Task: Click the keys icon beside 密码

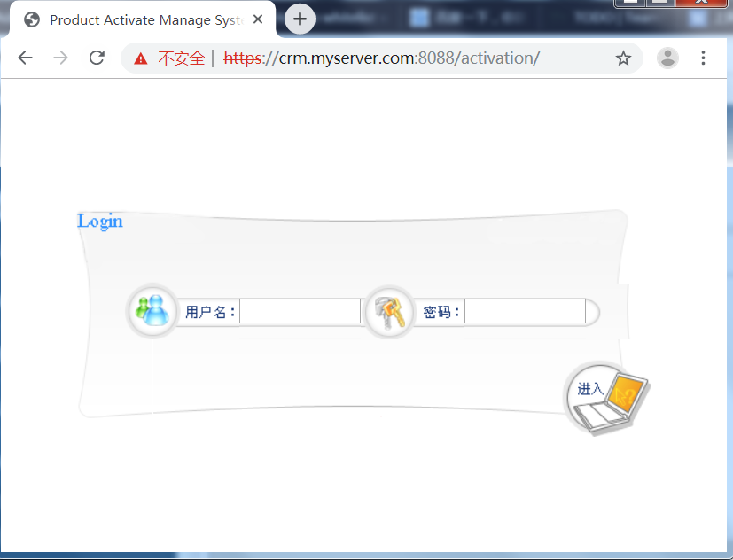Action: click(x=389, y=312)
